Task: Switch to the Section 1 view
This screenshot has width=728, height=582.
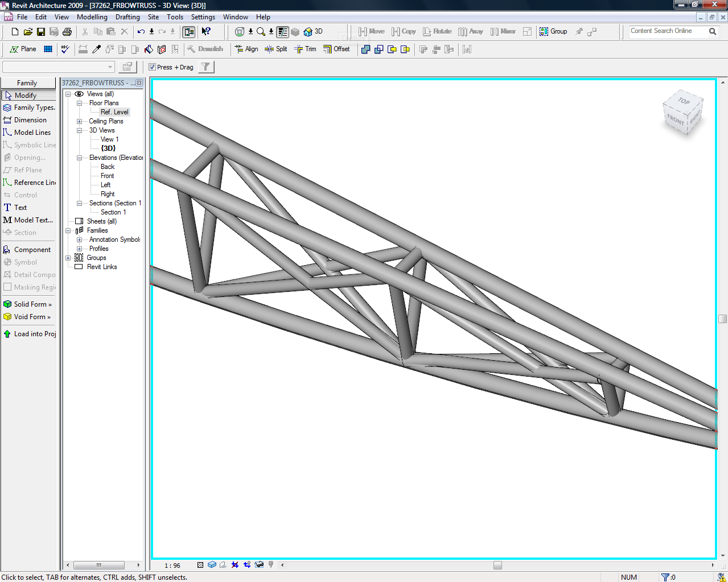Action: pyautogui.click(x=114, y=212)
